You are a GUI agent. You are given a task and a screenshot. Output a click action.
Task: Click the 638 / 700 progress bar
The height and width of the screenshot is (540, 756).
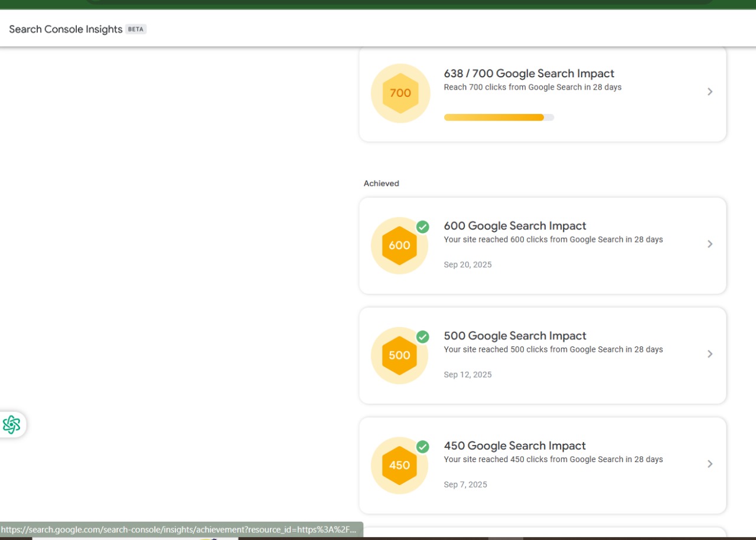click(499, 117)
